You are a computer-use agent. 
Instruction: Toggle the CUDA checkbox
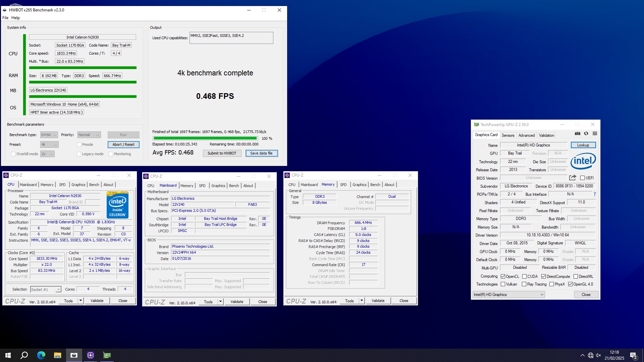[x=524, y=277]
